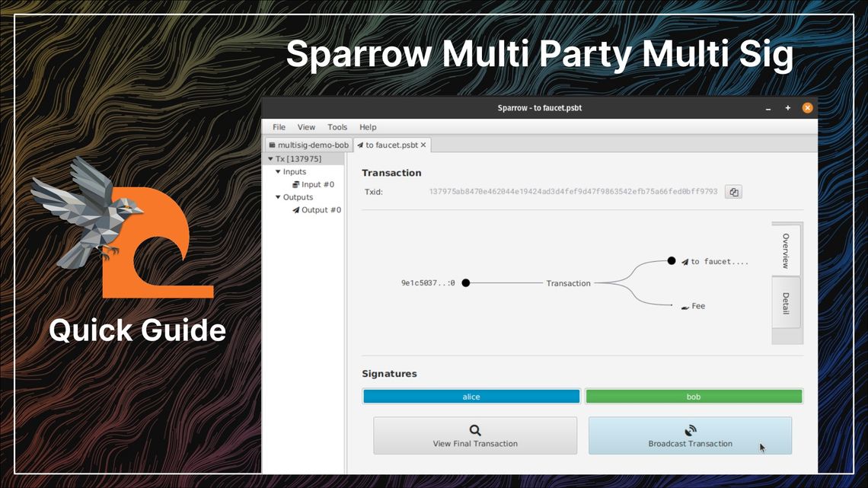Close the Sparrow window with orange button
868x488 pixels.
(x=808, y=108)
